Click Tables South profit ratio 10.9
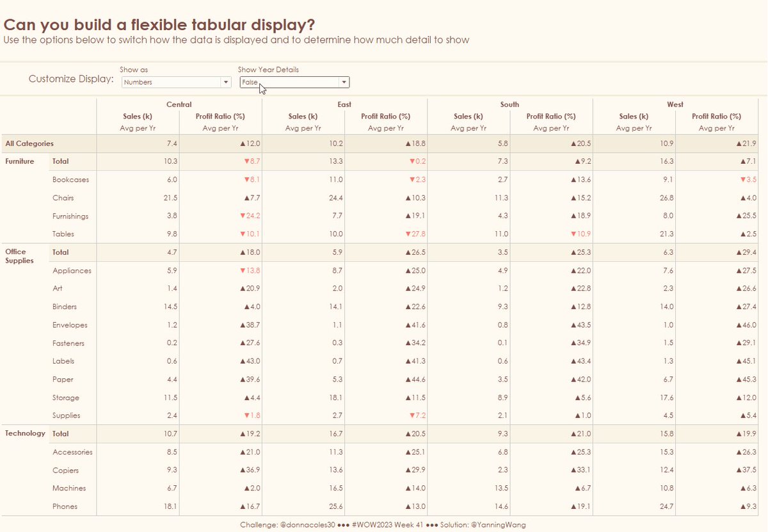768x532 pixels. pyautogui.click(x=580, y=234)
